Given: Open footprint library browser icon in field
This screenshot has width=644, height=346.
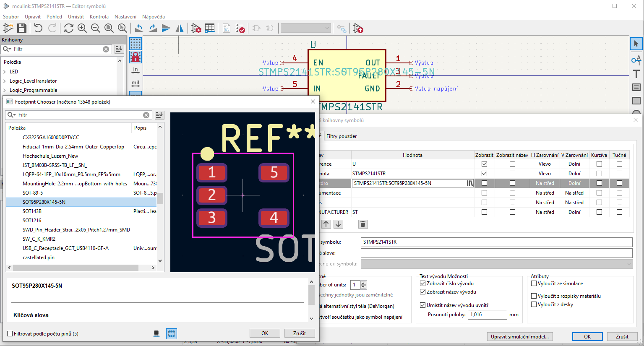Looking at the screenshot, I should 469,183.
